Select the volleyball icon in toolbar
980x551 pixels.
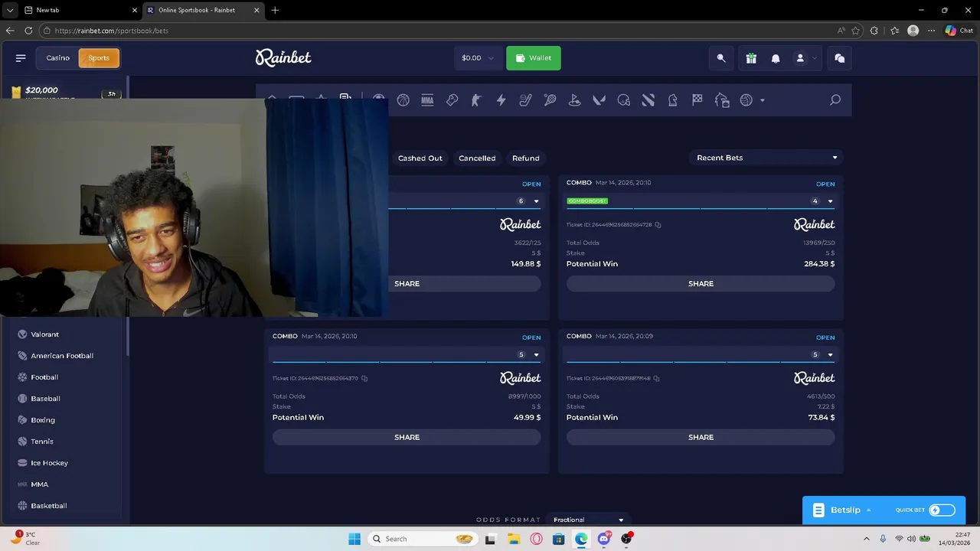coord(746,100)
